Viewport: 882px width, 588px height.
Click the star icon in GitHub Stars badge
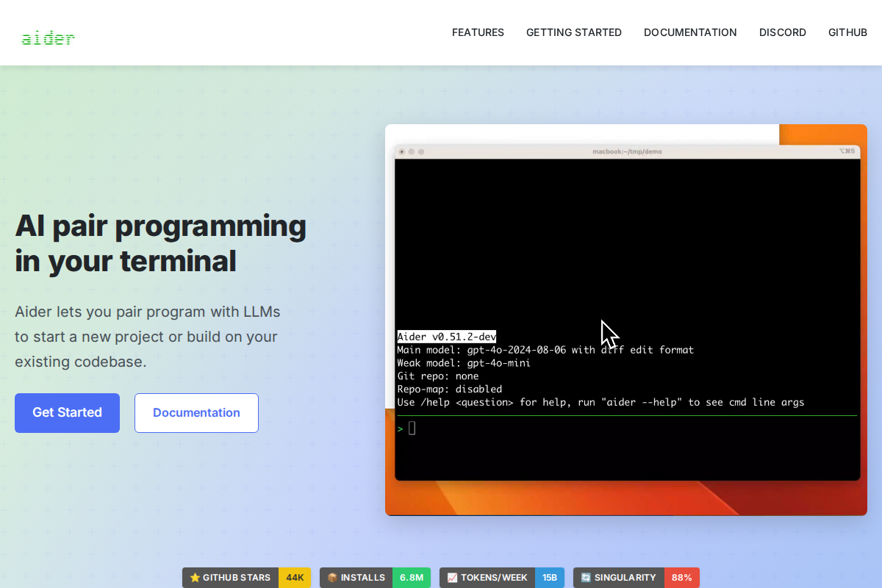(x=195, y=578)
